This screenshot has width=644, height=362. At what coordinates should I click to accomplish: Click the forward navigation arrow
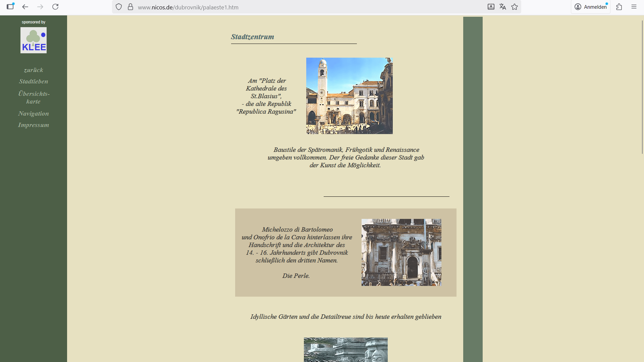[40, 7]
